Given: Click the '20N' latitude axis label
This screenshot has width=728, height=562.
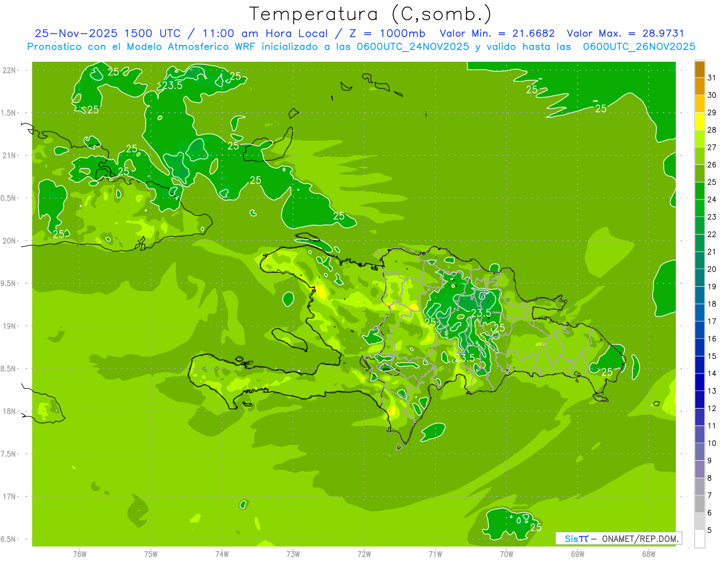Looking at the screenshot, I should click(x=10, y=241).
